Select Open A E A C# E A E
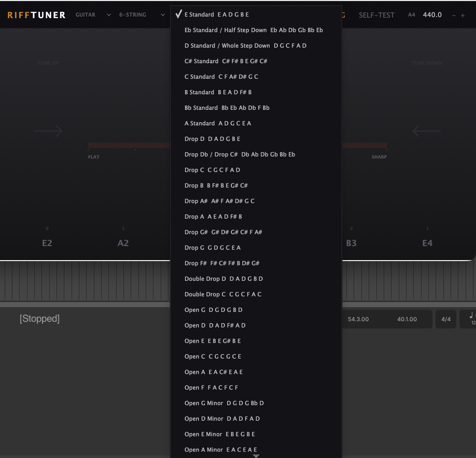Image resolution: width=476 pixels, height=458 pixels. [x=256, y=372]
